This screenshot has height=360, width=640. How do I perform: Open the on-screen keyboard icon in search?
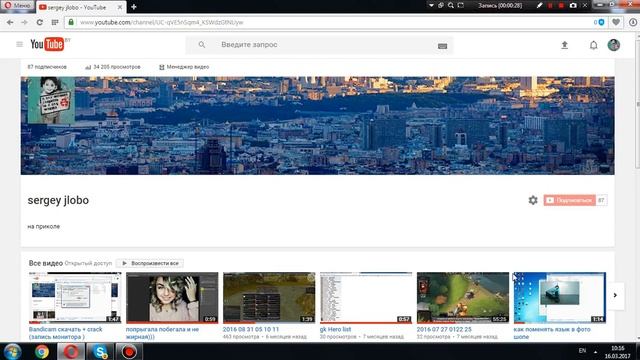442,46
